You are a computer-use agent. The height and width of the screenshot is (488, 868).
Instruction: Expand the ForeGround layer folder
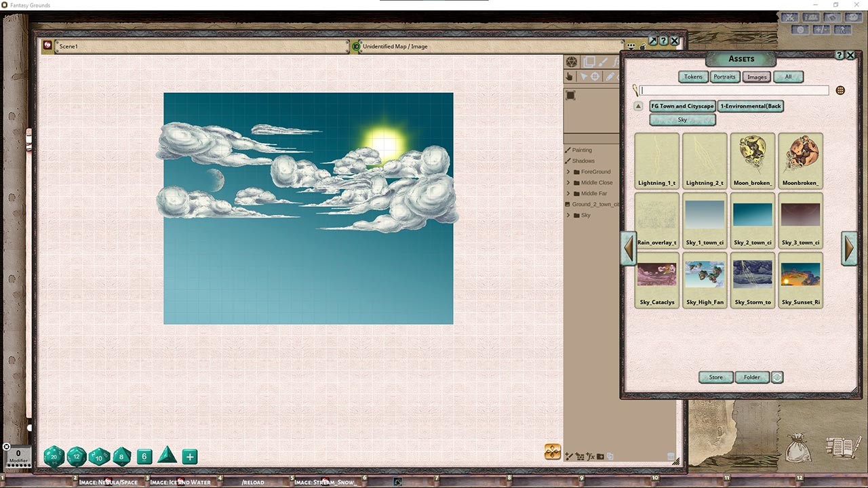click(x=568, y=172)
